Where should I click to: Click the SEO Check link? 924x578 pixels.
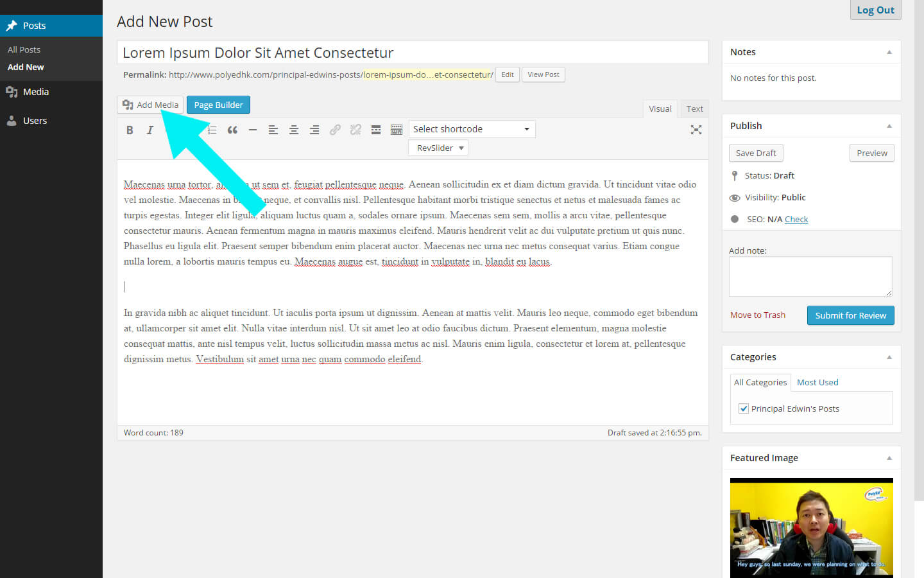click(x=796, y=219)
